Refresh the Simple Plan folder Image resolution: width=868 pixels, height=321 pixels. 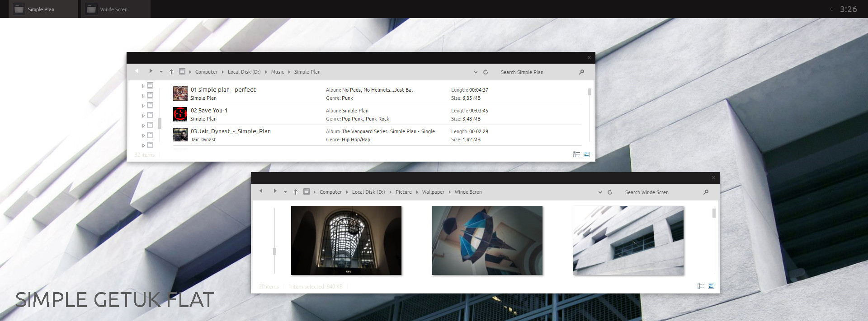pos(486,72)
